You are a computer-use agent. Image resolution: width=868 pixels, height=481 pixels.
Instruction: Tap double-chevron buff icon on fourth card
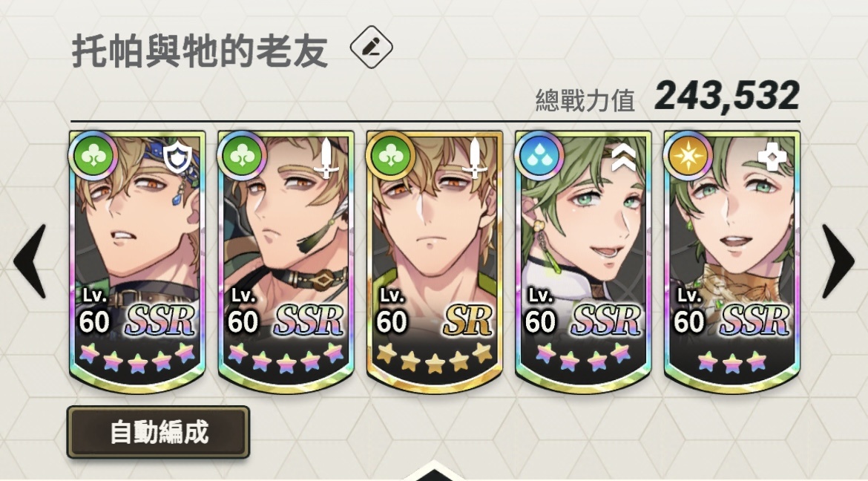(x=624, y=159)
